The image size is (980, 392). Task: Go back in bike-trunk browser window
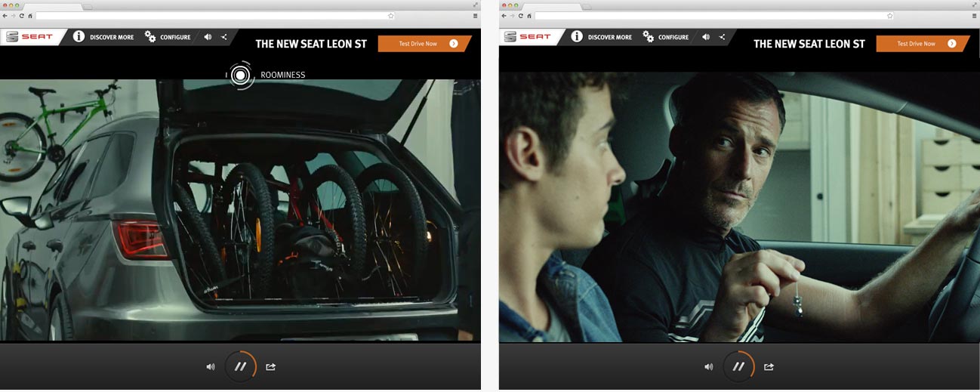[x=5, y=15]
